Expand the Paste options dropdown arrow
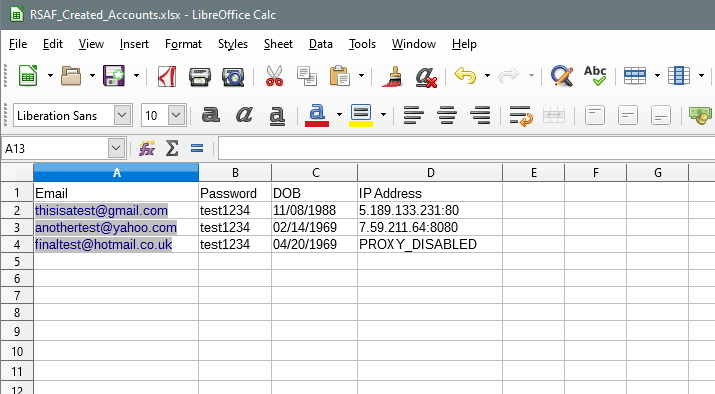This screenshot has height=394, width=715. pyautogui.click(x=362, y=76)
